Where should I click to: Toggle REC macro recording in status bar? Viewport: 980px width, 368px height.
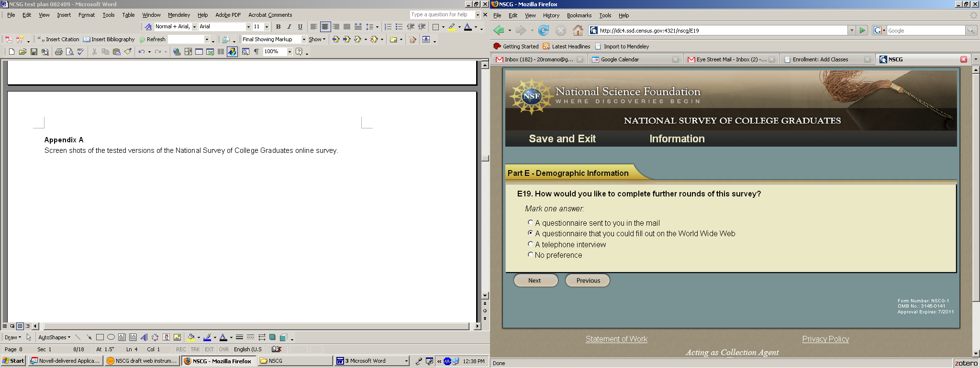181,350
